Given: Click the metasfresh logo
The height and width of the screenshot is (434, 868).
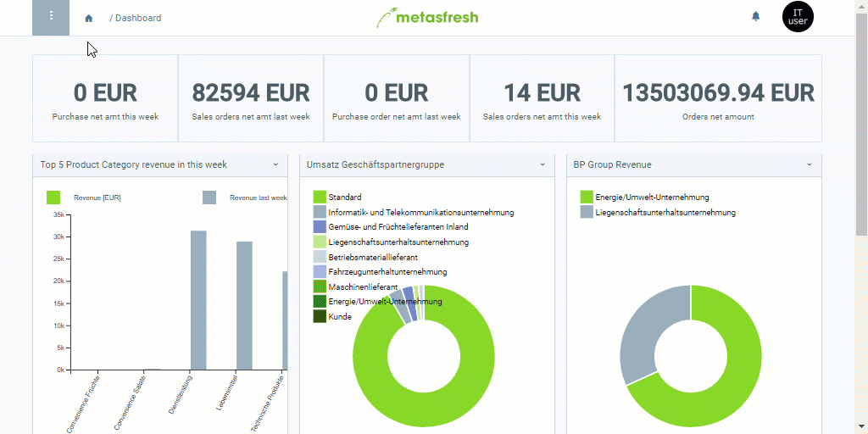Looking at the screenshot, I should [427, 17].
